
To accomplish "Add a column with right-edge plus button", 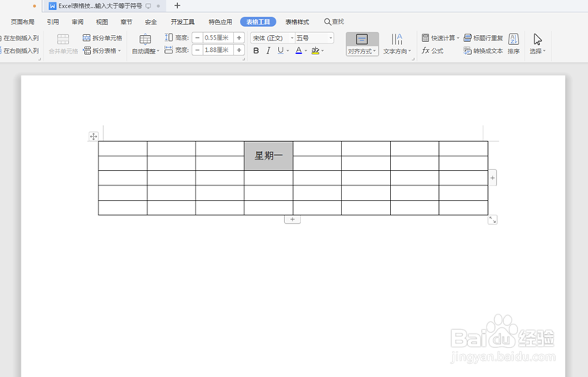I will pos(493,178).
